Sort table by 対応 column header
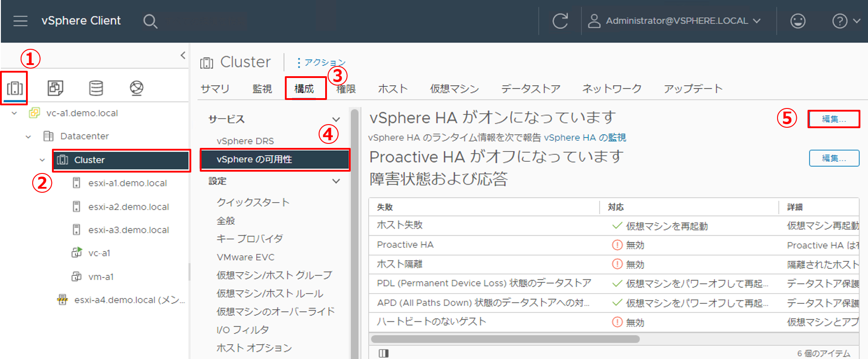 point(616,207)
